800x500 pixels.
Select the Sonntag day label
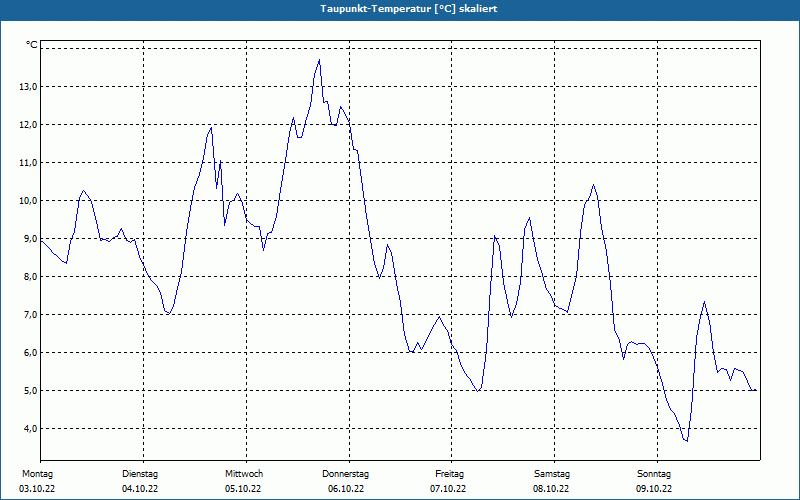tap(654, 474)
